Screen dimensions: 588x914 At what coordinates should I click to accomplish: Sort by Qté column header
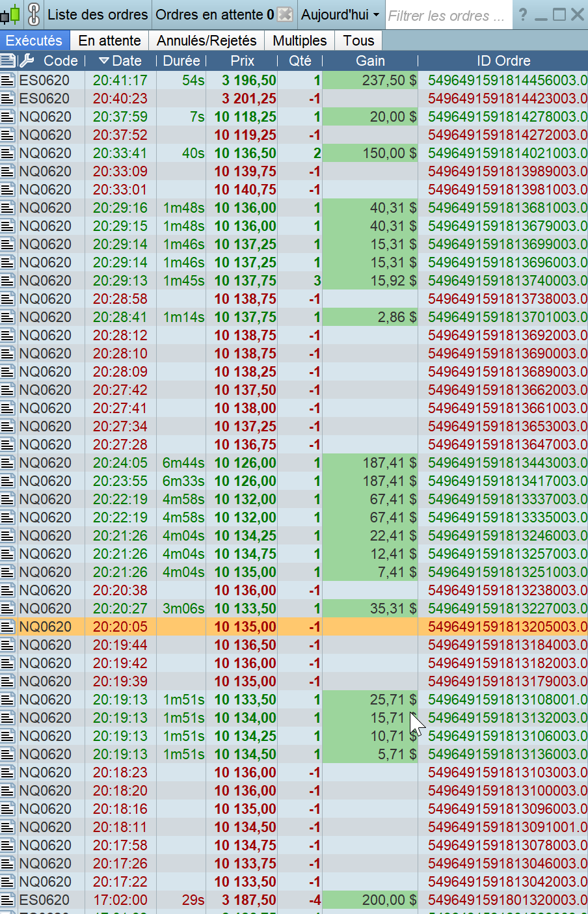(300, 61)
